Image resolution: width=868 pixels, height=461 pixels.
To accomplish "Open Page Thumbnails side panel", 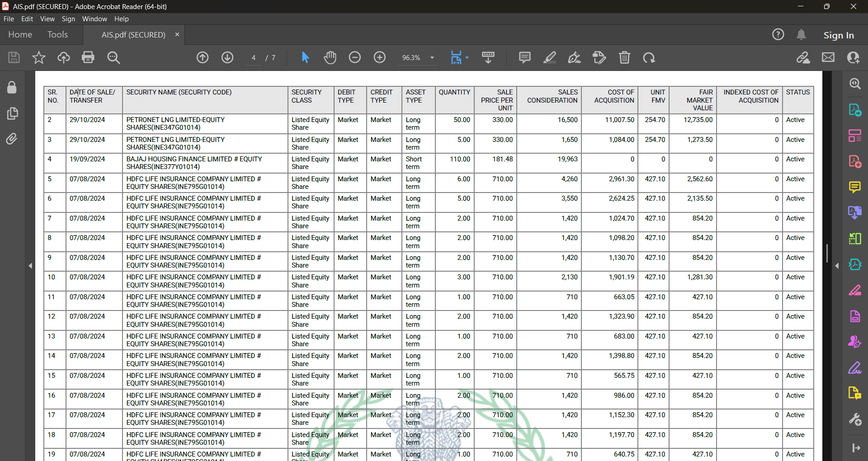I will (12, 113).
